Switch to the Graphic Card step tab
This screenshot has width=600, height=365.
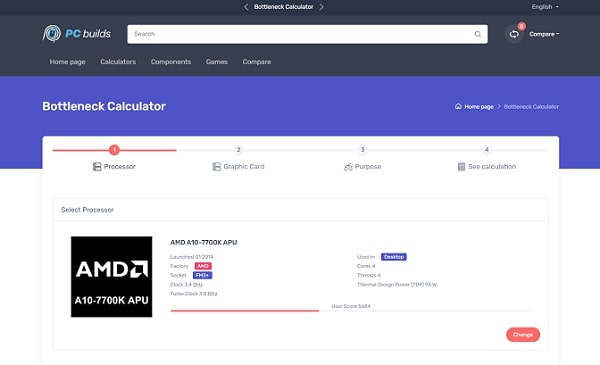tap(238, 166)
